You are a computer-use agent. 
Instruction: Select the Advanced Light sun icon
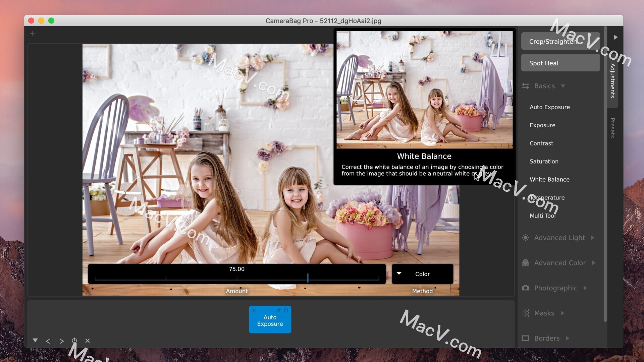coord(526,238)
